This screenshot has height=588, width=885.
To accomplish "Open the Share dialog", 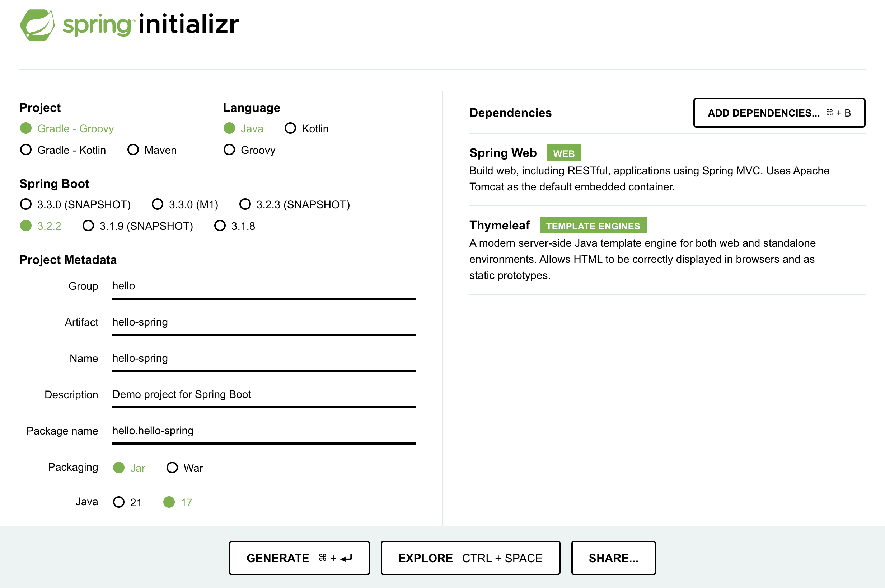I will 613,558.
